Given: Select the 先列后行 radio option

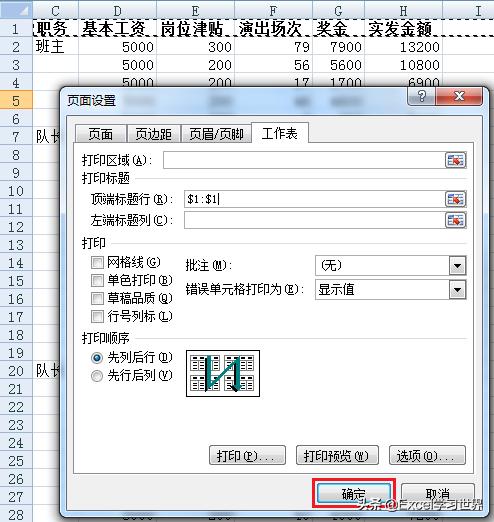Looking at the screenshot, I should pos(97,358).
